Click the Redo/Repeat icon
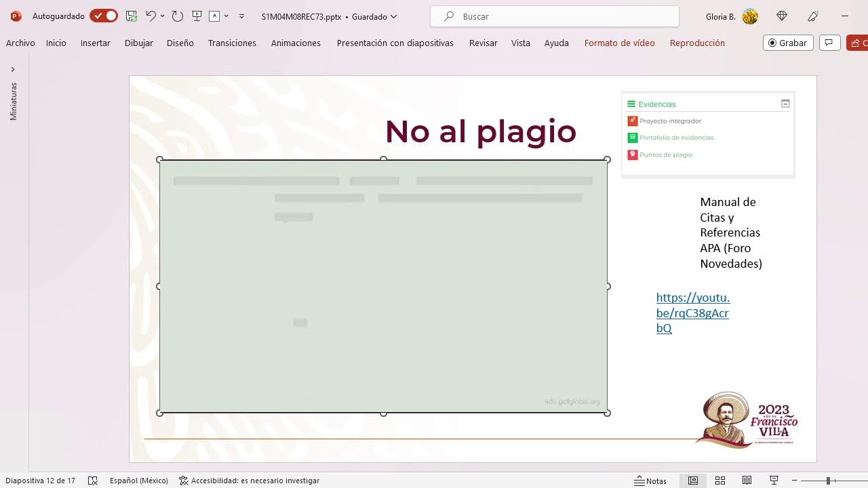The image size is (868, 488). click(x=177, y=16)
